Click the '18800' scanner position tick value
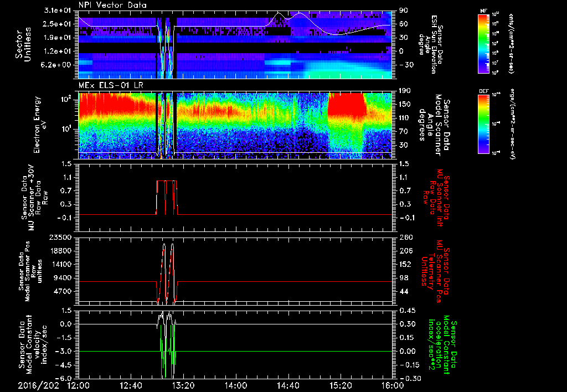567x392 pixels. (x=61, y=251)
